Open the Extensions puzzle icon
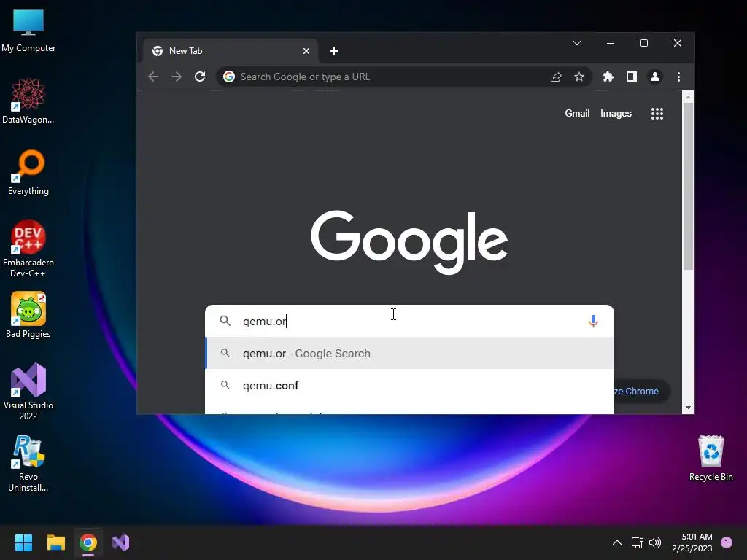This screenshot has width=747, height=560. [608, 77]
